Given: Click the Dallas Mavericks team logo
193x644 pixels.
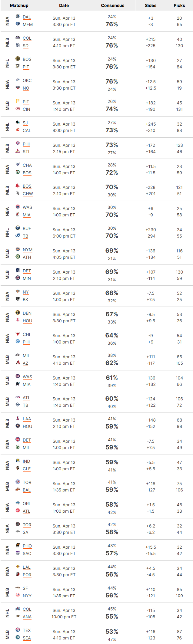Looking at the screenshot, I should 18,16.
